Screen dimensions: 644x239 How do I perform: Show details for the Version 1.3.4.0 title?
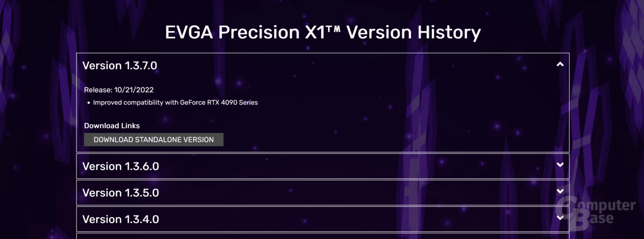click(x=121, y=219)
